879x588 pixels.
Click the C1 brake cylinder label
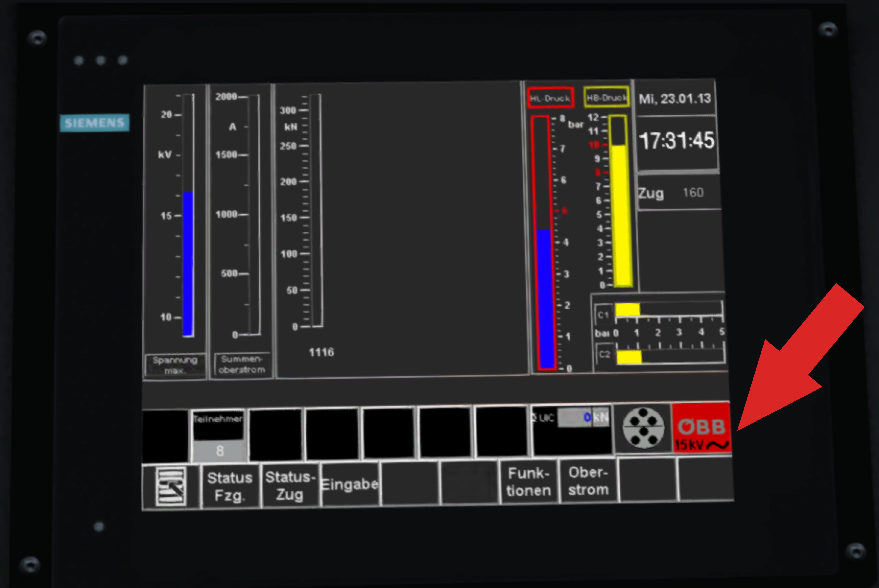[x=603, y=315]
